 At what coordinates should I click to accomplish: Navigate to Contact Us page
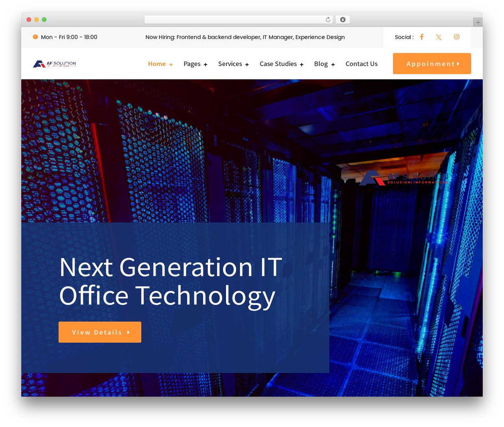click(361, 64)
